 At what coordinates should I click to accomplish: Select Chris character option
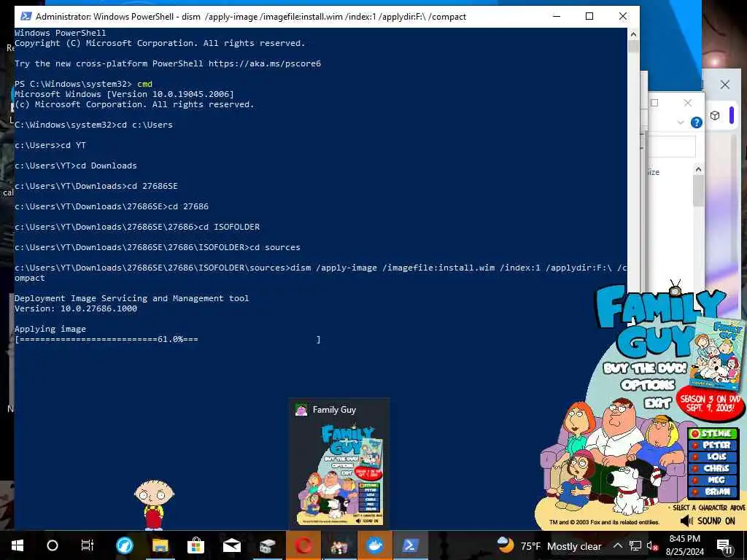(713, 468)
